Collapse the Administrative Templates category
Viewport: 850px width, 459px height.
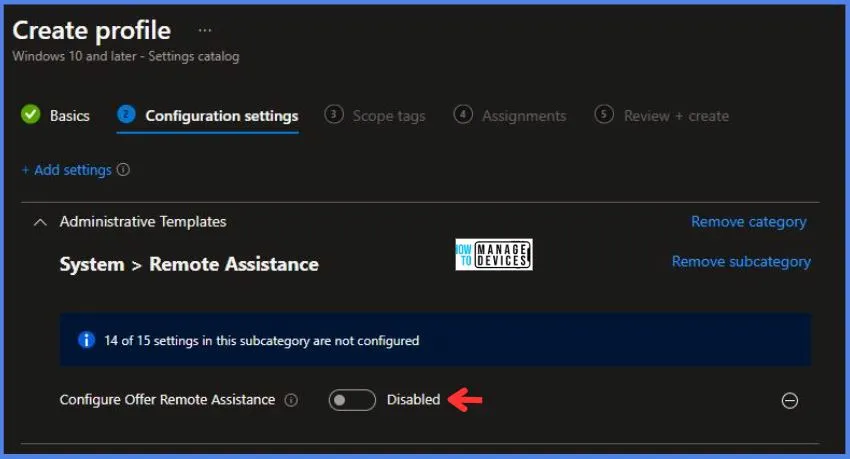coord(40,222)
